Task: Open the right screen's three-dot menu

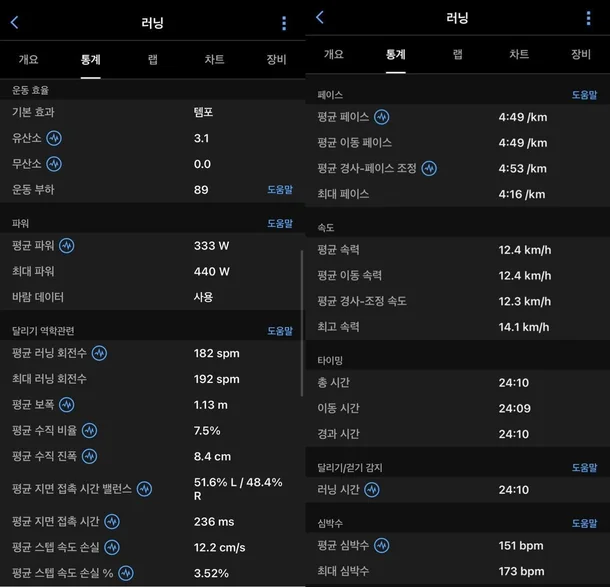Action: click(589, 18)
